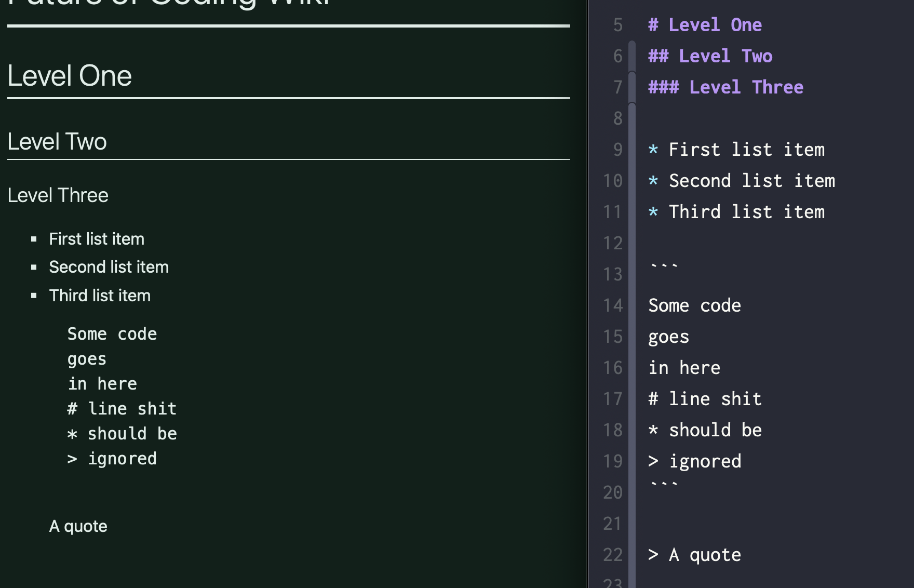
Task: Click empty editor line 21
Action: (774, 524)
